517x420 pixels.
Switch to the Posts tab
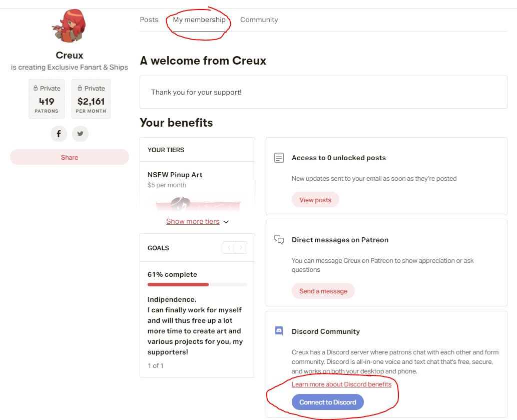(149, 20)
